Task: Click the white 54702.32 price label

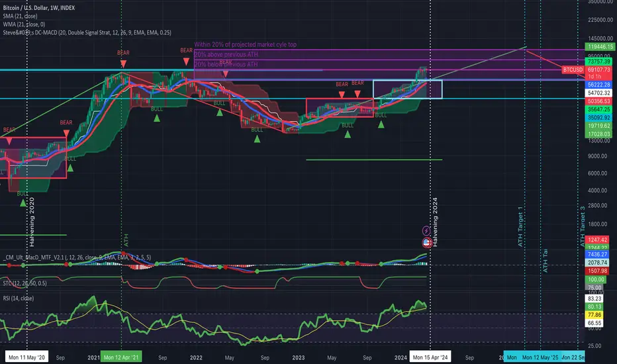Action: click(598, 93)
